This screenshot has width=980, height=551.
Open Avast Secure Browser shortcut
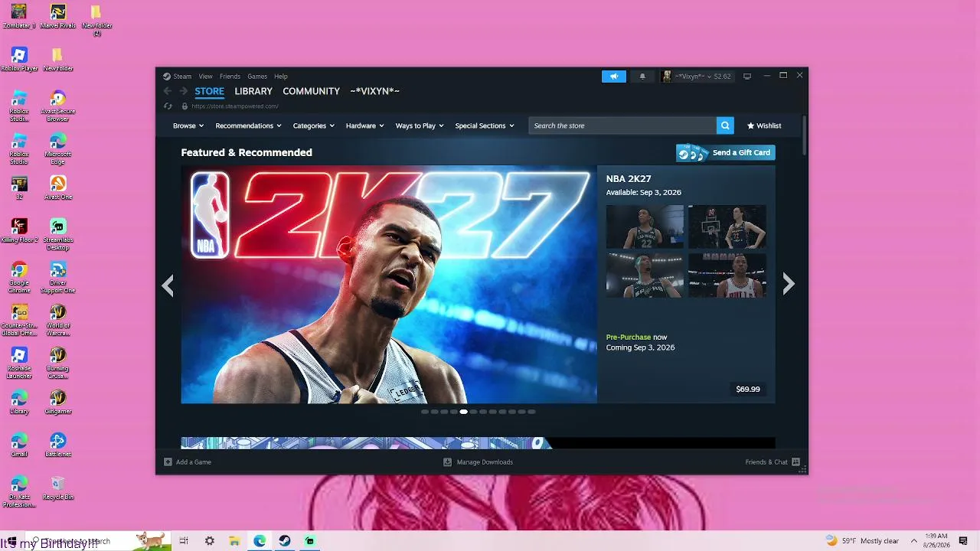[x=58, y=106]
